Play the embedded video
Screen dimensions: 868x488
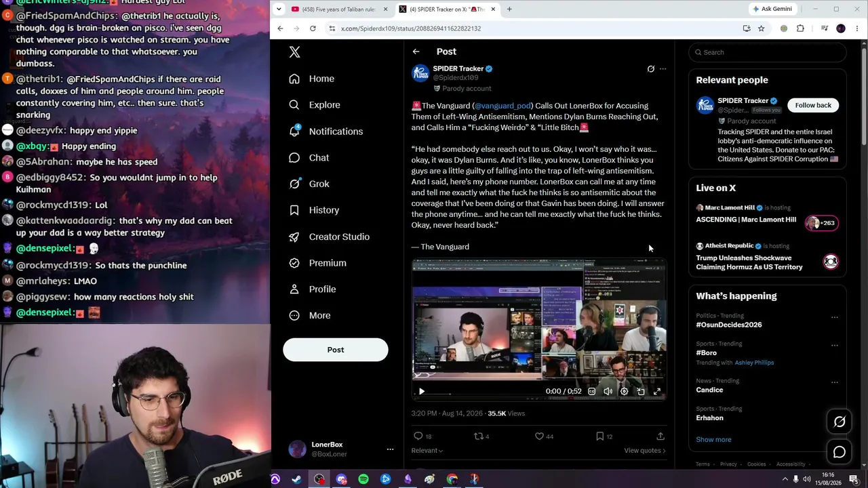(x=422, y=391)
